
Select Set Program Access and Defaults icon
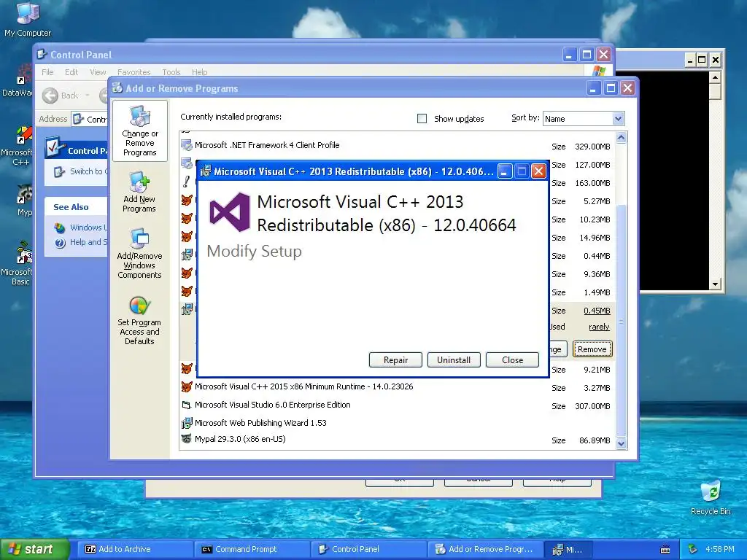click(x=139, y=321)
